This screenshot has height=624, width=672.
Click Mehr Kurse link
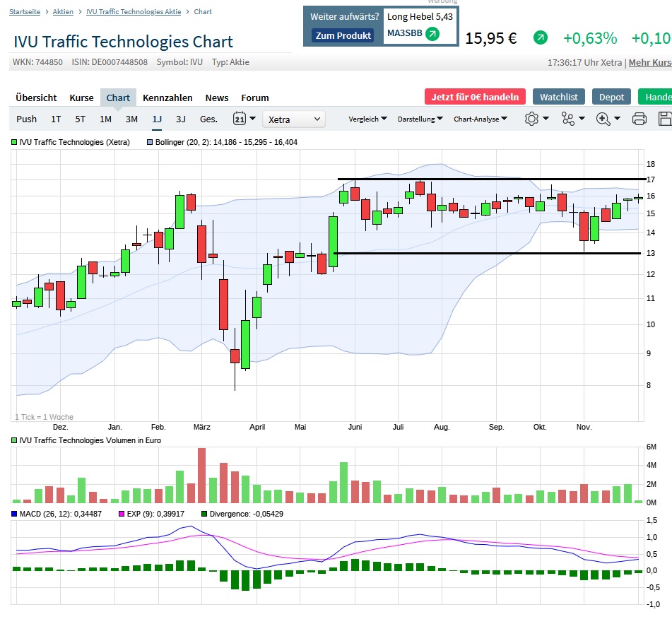[650, 63]
